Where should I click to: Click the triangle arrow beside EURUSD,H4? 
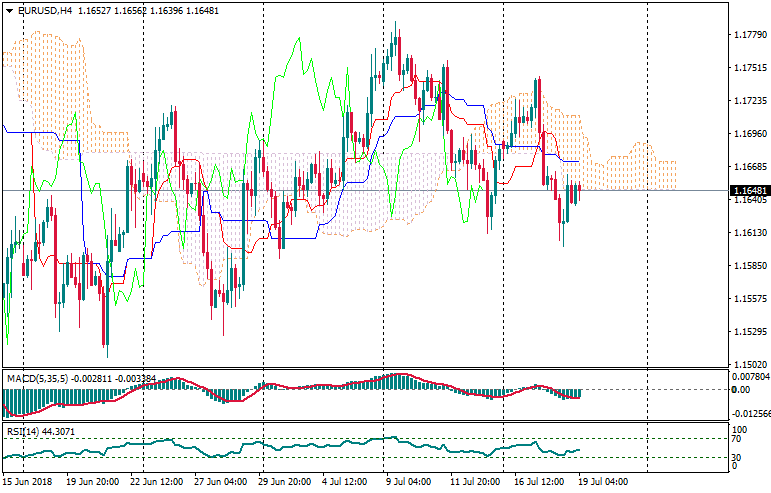[9, 11]
